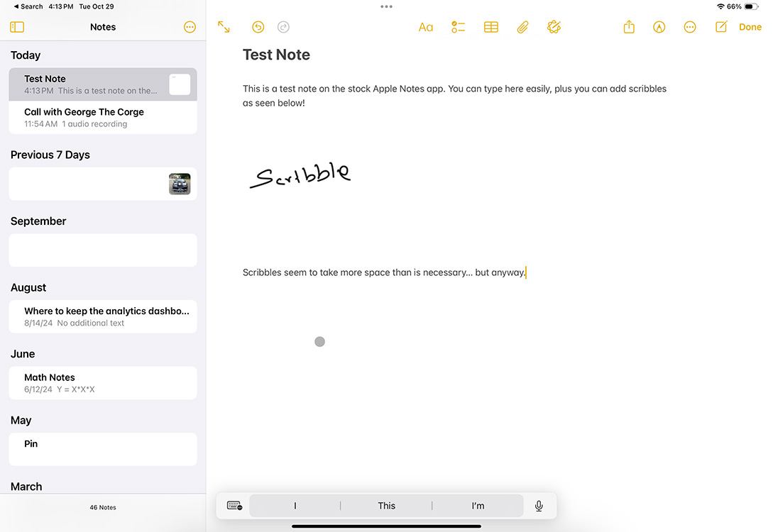Image resolution: width=773 pixels, height=532 pixels.
Task: Toggle the notes list sidebar
Action: (17, 26)
